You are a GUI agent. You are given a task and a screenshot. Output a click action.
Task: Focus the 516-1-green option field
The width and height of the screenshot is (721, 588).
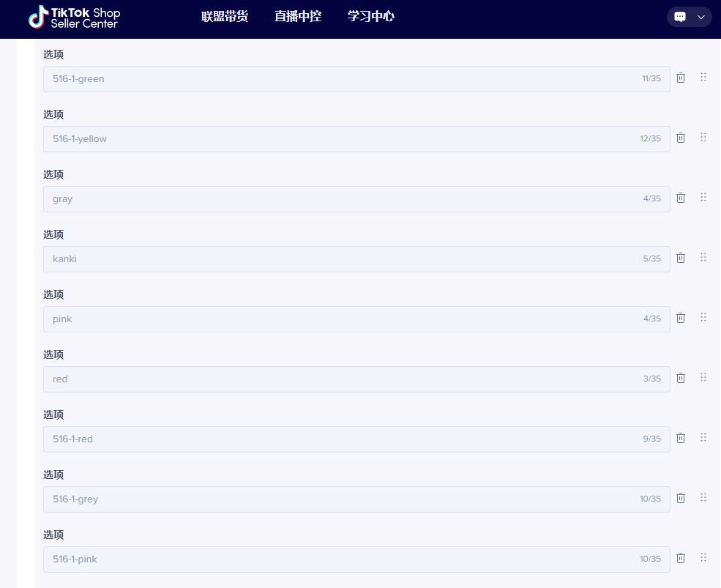[x=356, y=78]
